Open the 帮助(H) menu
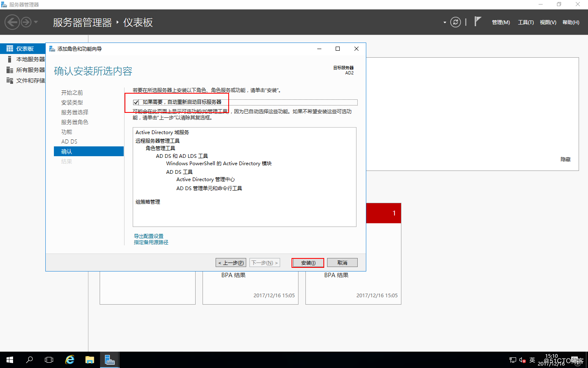 point(571,22)
